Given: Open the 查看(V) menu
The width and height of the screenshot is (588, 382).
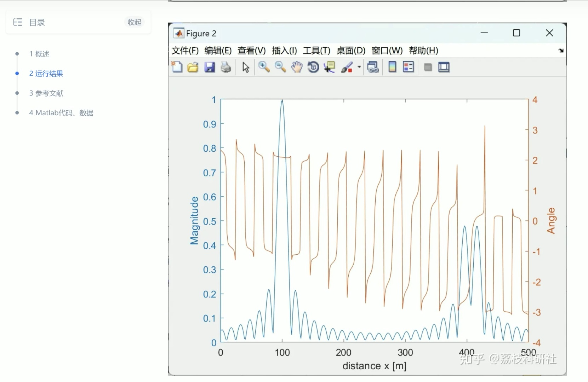Looking at the screenshot, I should click(x=252, y=51).
